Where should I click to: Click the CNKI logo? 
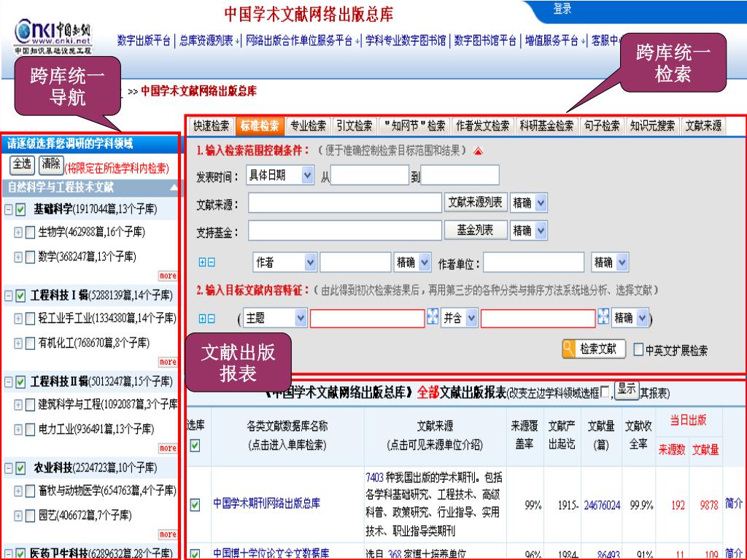coord(53,36)
